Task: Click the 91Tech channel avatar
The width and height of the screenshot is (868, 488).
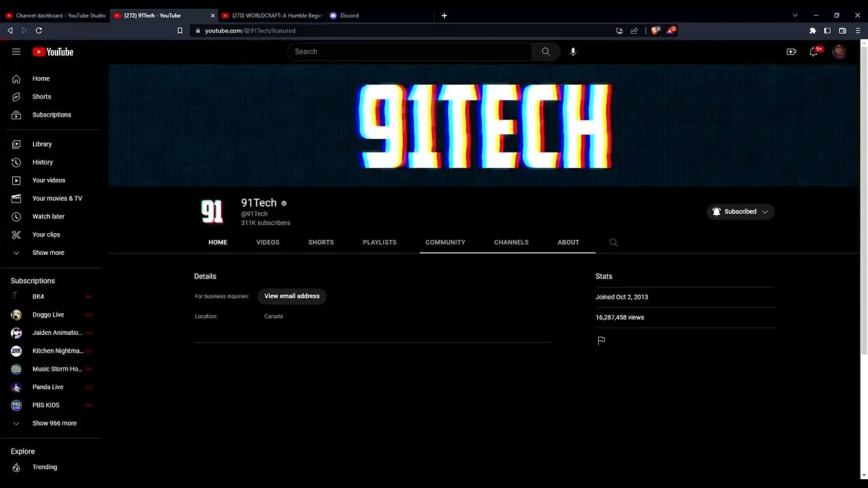Action: click(x=212, y=211)
